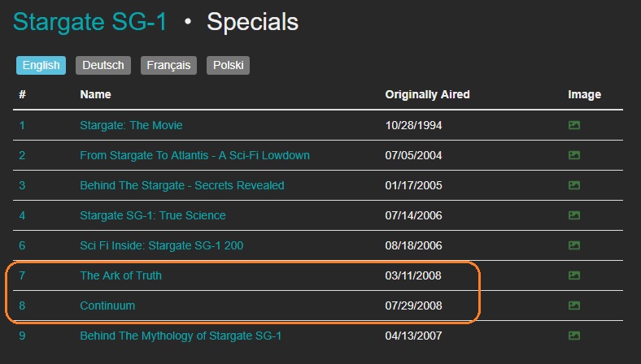The width and height of the screenshot is (641, 364).
Task: Open image icon for The Ark of Truth
Action: (573, 275)
